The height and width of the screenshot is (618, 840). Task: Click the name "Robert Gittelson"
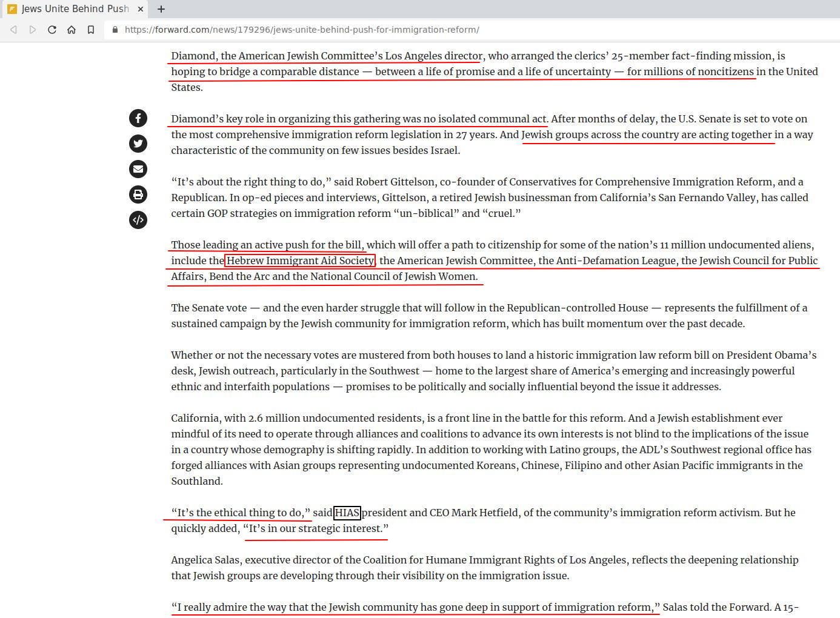395,182
